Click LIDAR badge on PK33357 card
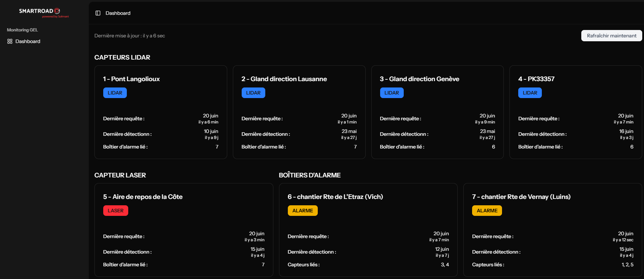Screen dimensions: 644x279 [530, 93]
